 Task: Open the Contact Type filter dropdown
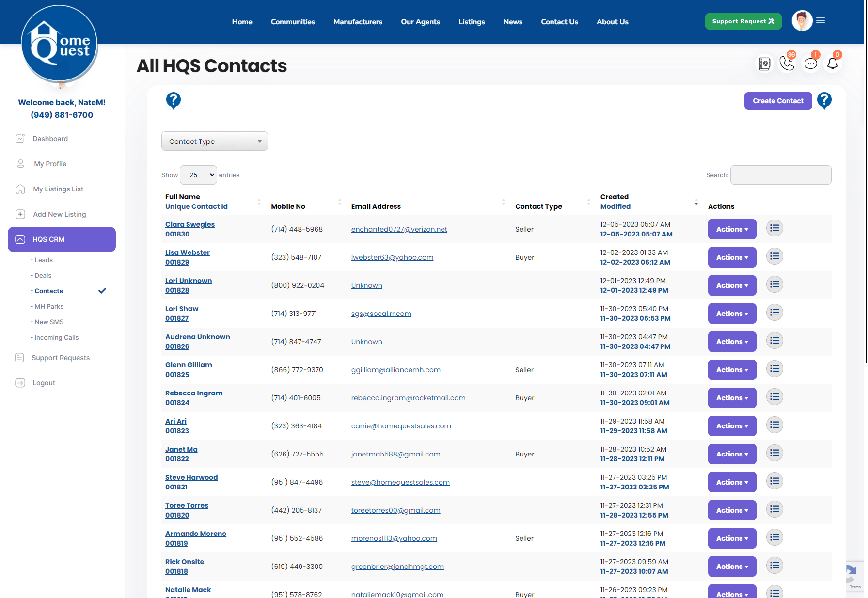(214, 141)
